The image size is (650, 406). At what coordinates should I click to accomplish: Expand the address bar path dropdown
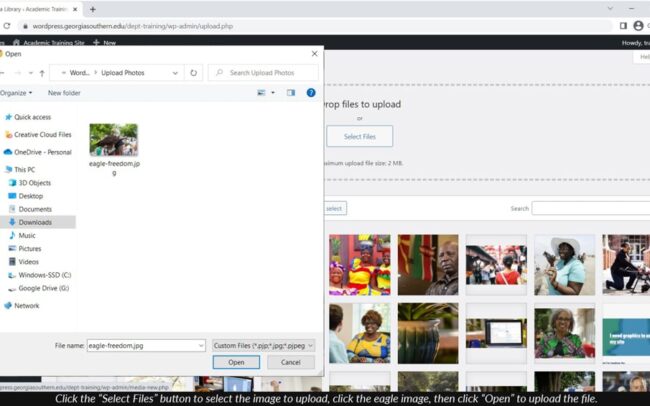pyautogui.click(x=175, y=73)
